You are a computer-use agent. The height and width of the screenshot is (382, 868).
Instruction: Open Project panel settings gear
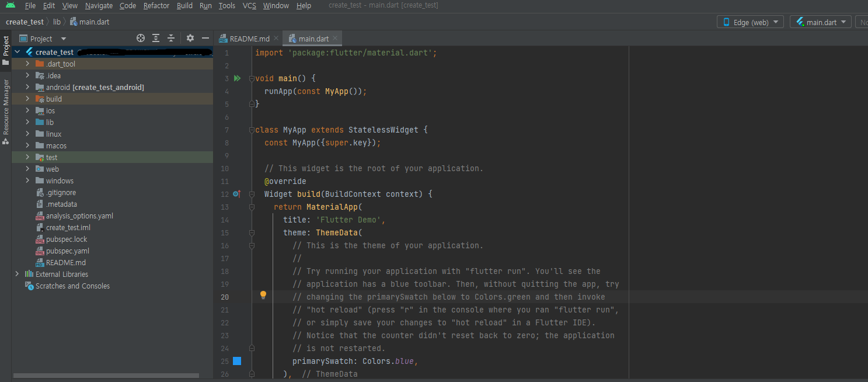190,38
